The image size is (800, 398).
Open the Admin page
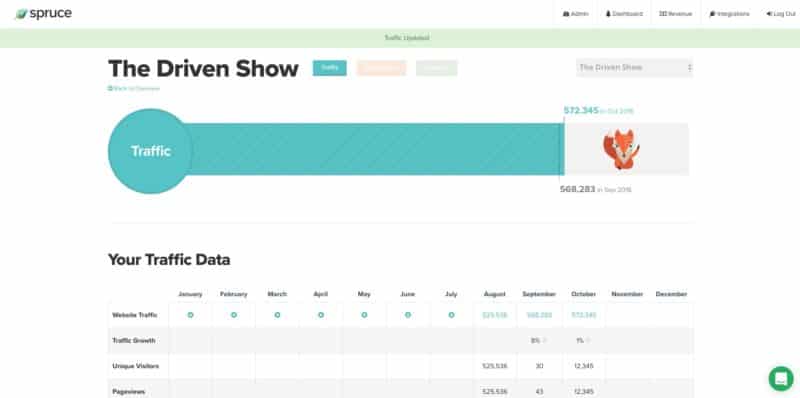pos(576,14)
